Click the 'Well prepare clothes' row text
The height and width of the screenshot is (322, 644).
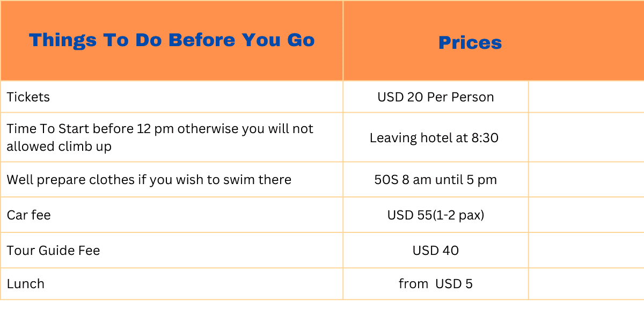coord(149,180)
